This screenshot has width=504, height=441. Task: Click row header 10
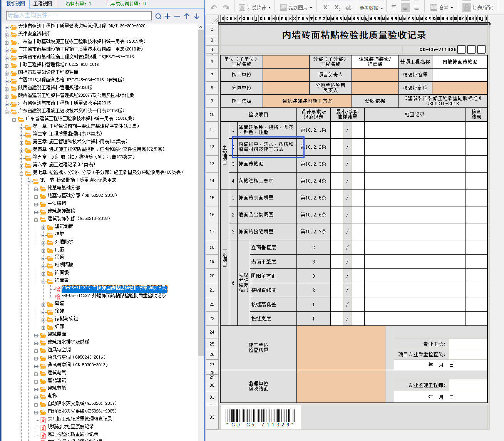[212, 114]
